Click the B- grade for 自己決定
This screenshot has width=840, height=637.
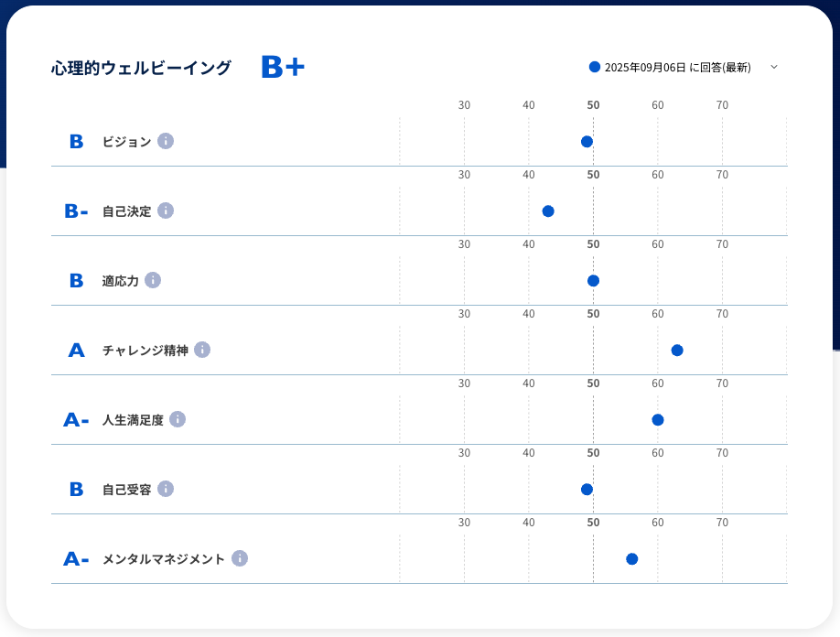(x=76, y=211)
